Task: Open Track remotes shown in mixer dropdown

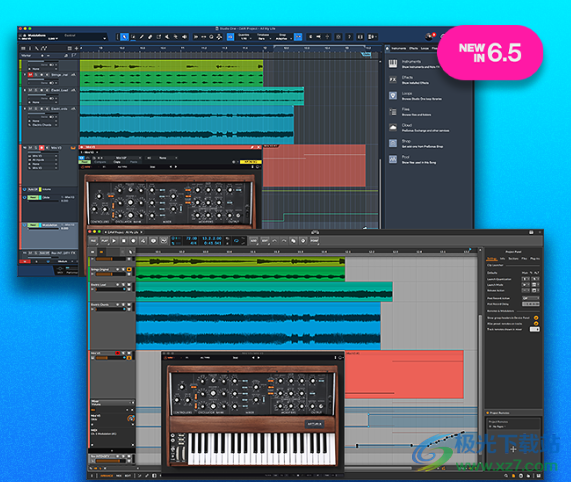Action: pos(535,329)
